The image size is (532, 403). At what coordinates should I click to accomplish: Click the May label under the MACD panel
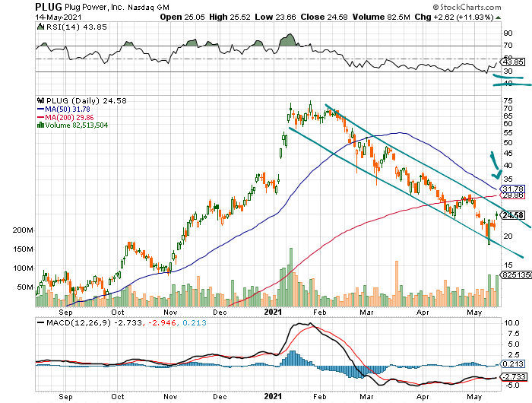pyautogui.click(x=474, y=397)
